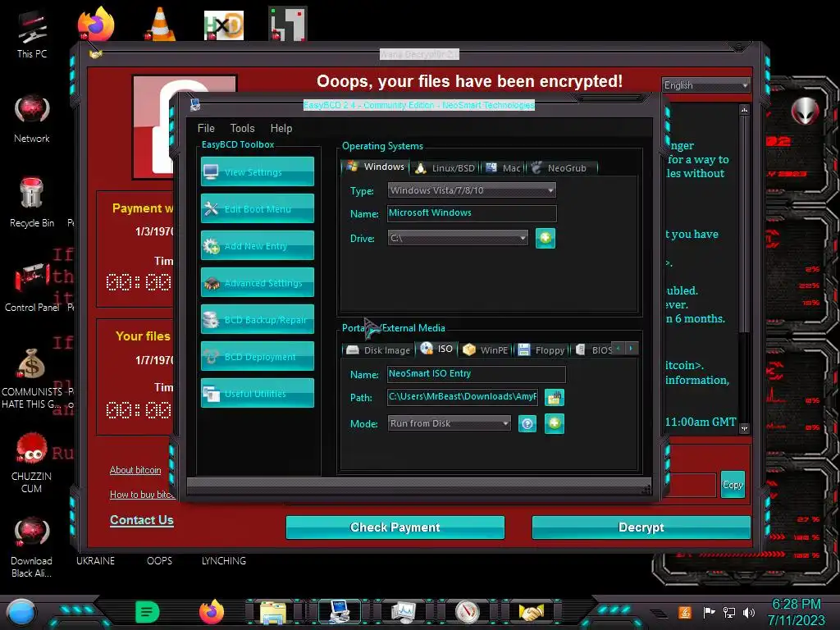This screenshot has height=630, width=840.
Task: Click green add entry button beside Mode
Action: [555, 423]
